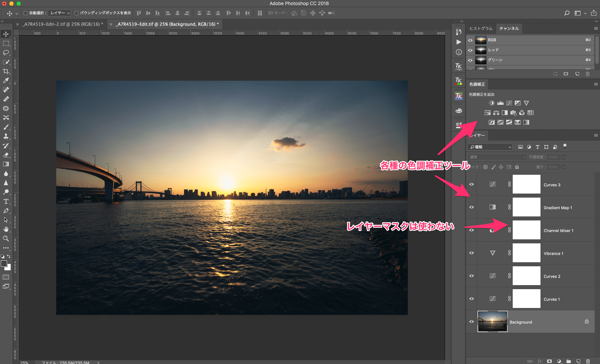The width and height of the screenshot is (600, 364).
Task: Open the Adjustments panel menu
Action: (x=596, y=84)
